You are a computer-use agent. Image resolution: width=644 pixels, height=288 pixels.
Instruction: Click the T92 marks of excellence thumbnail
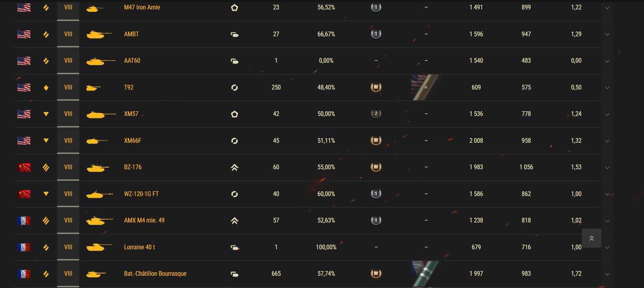click(425, 87)
